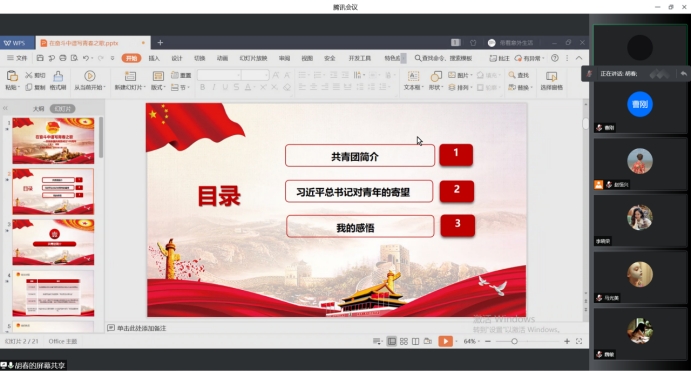The width and height of the screenshot is (692, 372).
Task: Click the new tab plus button
Action: point(160,42)
